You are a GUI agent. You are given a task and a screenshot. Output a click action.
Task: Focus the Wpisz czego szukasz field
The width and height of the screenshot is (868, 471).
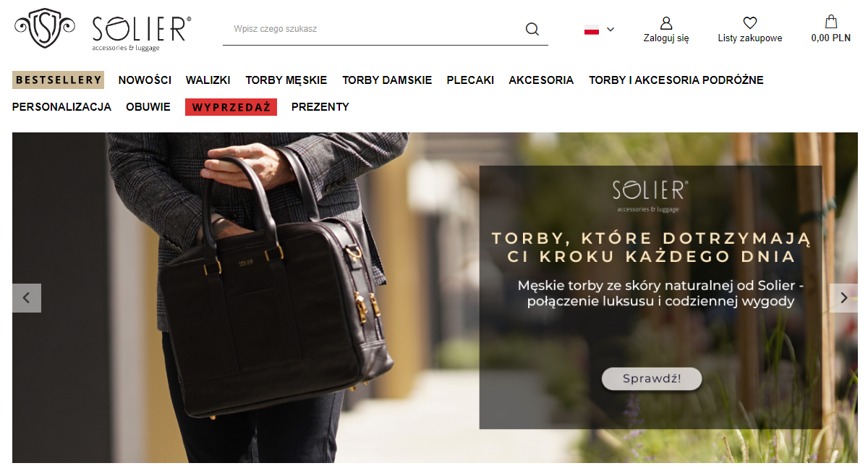click(x=373, y=29)
